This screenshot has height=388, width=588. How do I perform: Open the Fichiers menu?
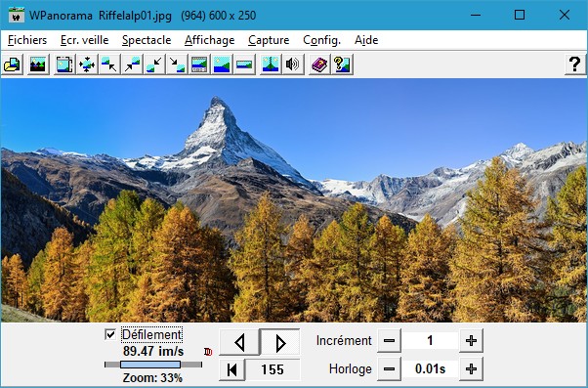27,40
